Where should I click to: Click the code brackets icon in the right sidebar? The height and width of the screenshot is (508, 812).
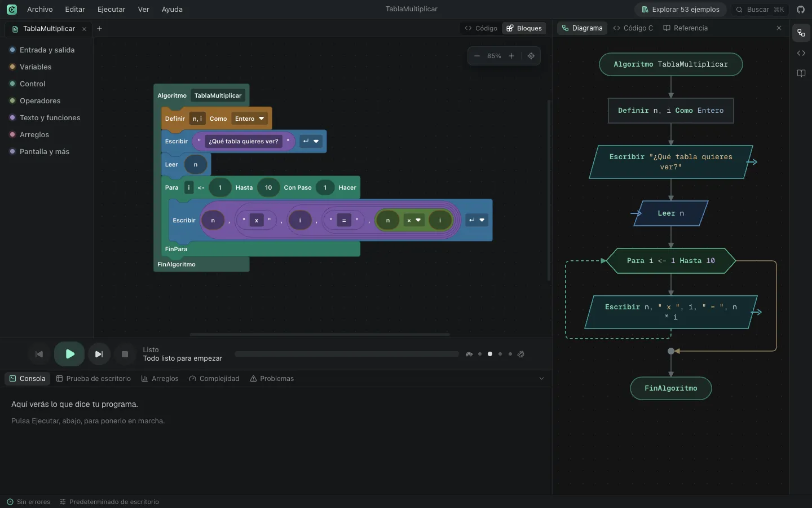(x=801, y=53)
